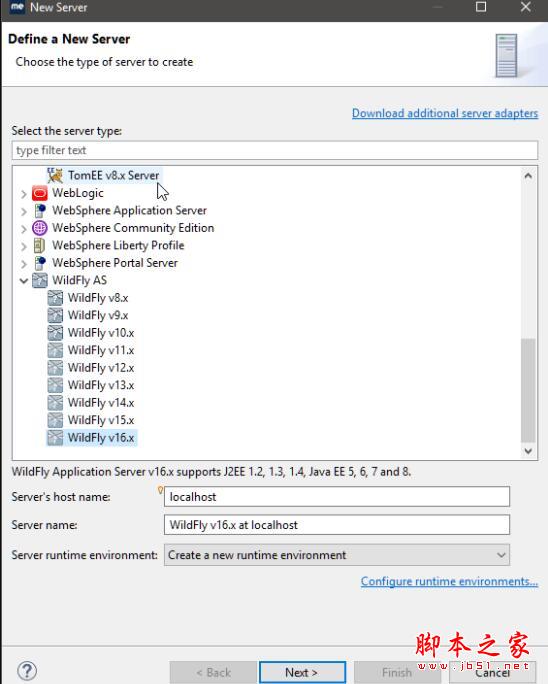Expand WebSphere Portal Server node

click(24, 263)
